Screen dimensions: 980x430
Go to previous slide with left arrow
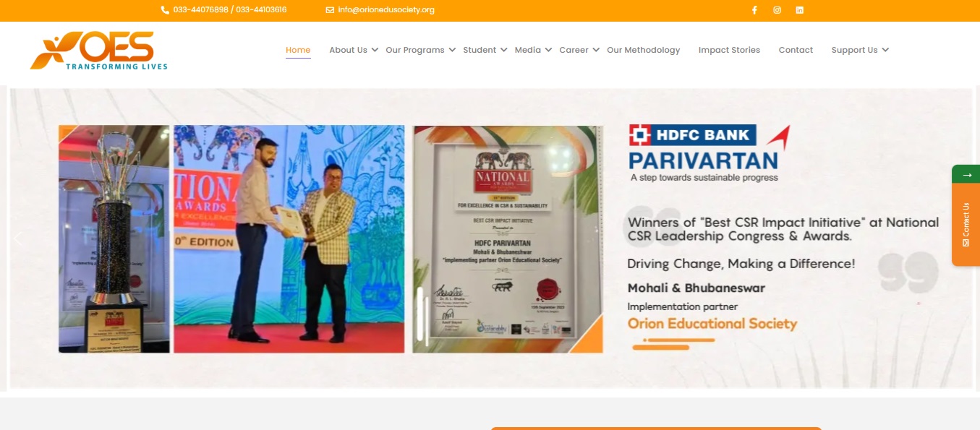(18, 238)
